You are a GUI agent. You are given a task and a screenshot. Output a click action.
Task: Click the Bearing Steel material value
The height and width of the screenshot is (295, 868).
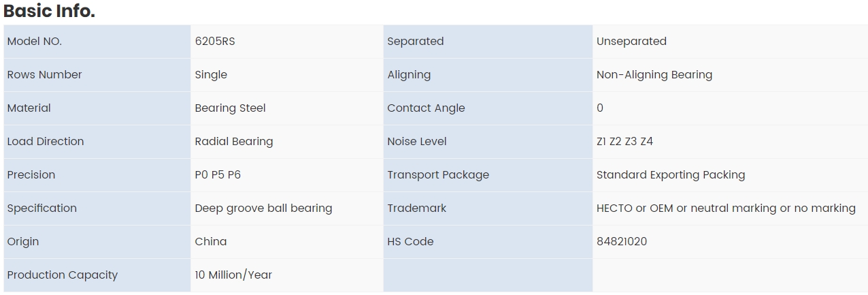click(230, 108)
